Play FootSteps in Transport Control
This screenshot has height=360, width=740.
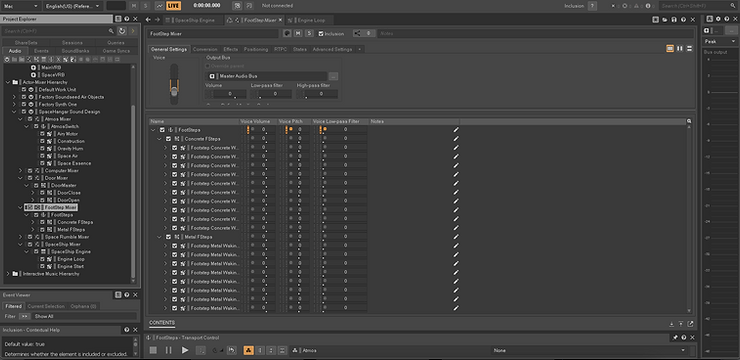185,350
